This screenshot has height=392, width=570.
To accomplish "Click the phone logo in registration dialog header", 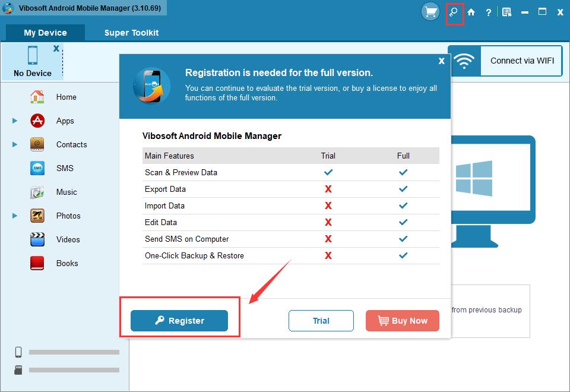I will click(152, 86).
